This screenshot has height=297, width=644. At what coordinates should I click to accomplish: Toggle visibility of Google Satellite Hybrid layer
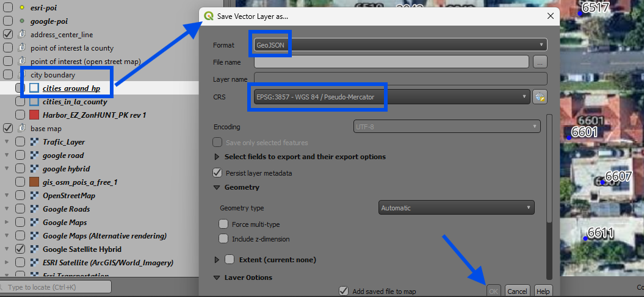click(20, 249)
